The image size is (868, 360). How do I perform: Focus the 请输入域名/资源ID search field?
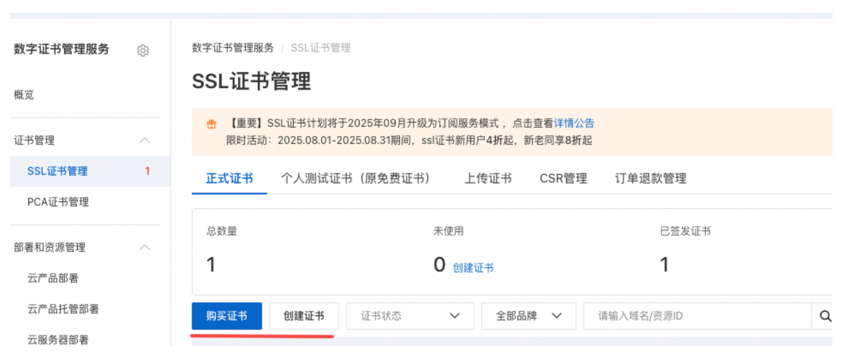point(697,316)
